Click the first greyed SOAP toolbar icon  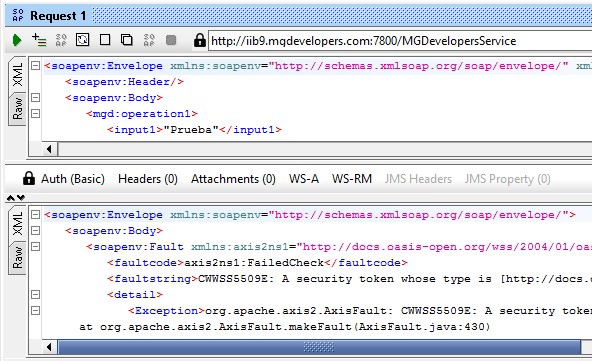click(61, 40)
